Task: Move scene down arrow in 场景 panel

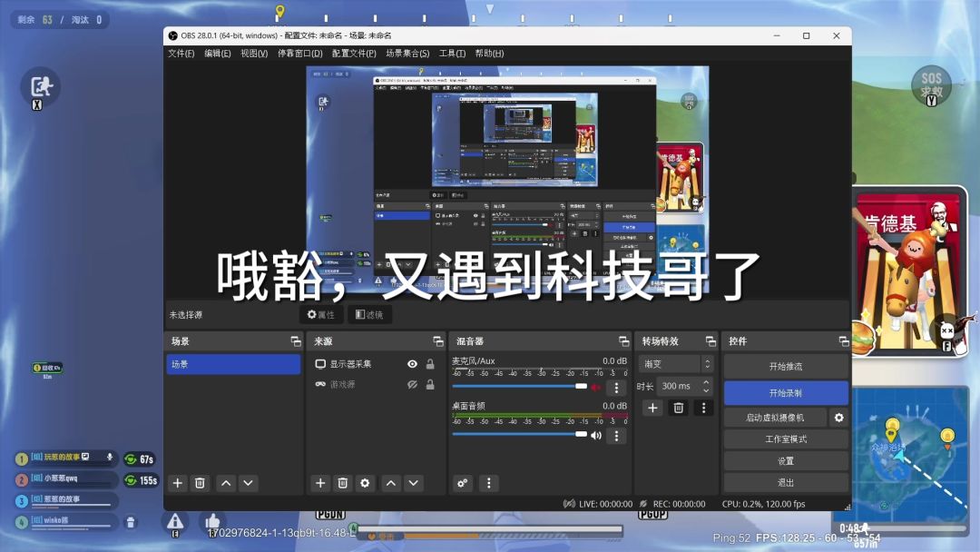Action: pyautogui.click(x=248, y=483)
